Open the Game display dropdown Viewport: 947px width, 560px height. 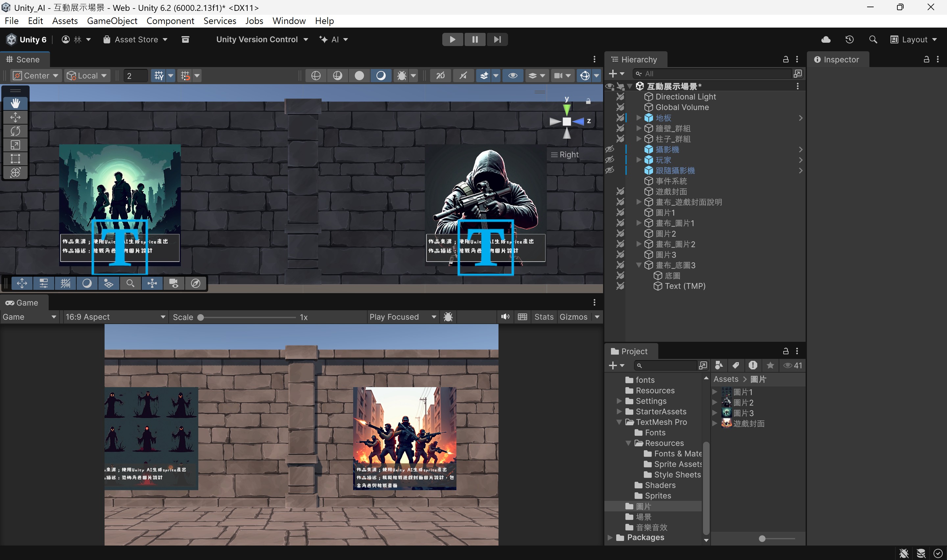pos(30,316)
